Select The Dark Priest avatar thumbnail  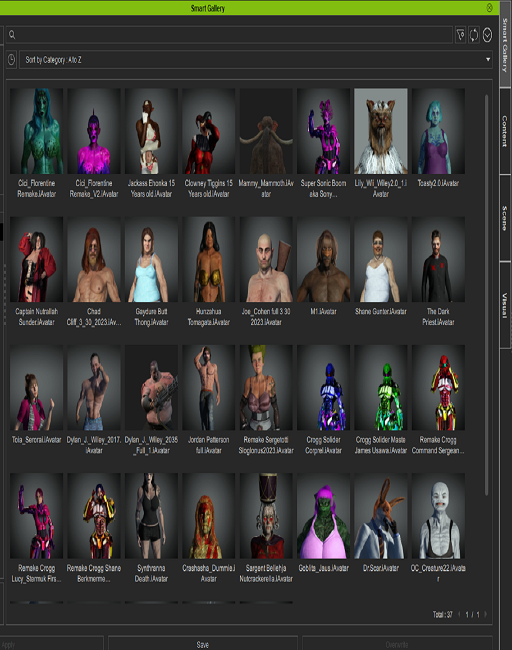tap(438, 259)
